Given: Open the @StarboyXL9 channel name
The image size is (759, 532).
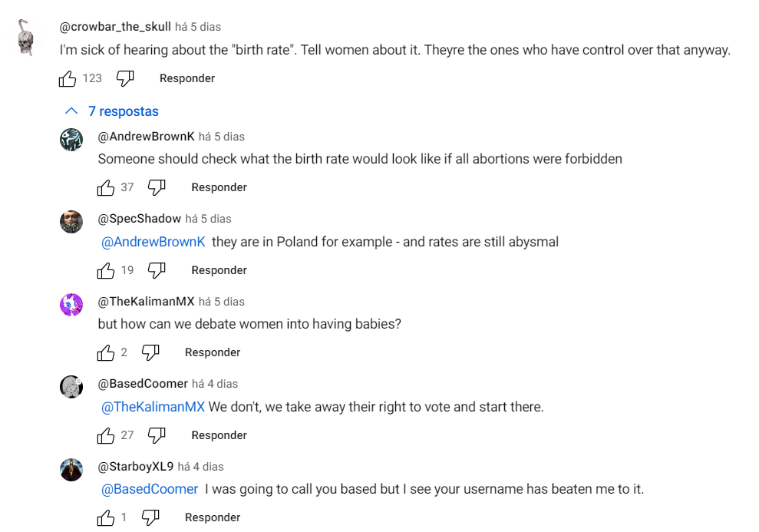Looking at the screenshot, I should (x=136, y=467).
